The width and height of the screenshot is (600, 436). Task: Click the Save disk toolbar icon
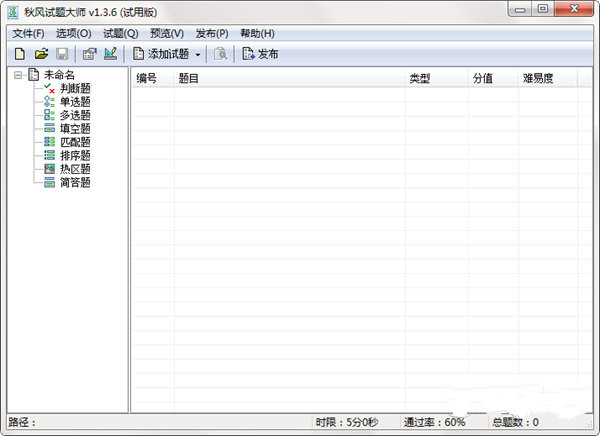click(x=63, y=53)
